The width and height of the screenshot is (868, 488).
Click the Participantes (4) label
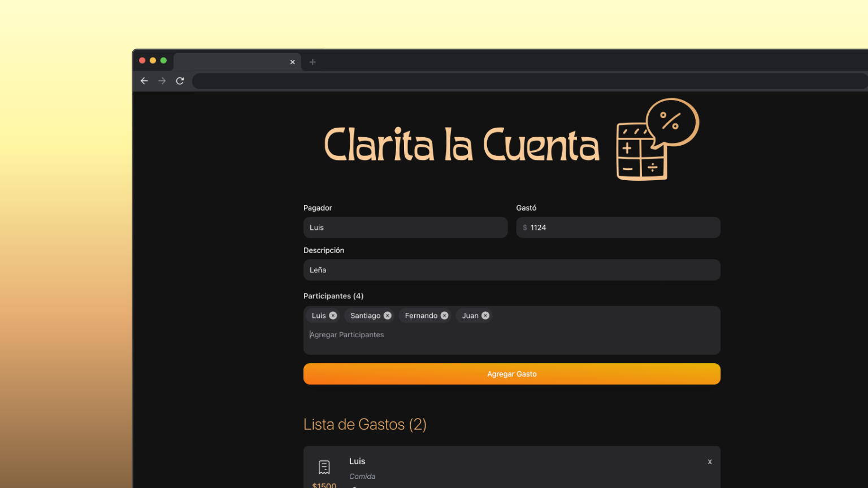[333, 296]
